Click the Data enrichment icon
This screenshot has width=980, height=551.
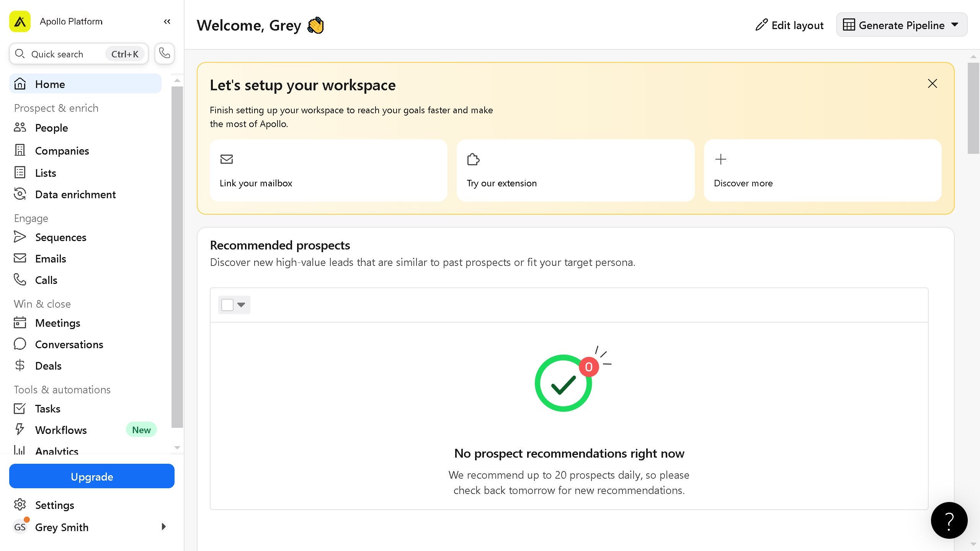point(20,194)
